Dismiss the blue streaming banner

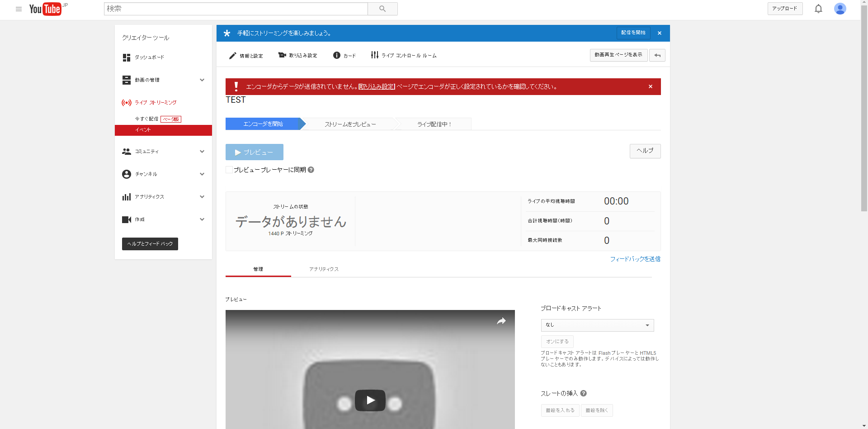[x=660, y=33]
